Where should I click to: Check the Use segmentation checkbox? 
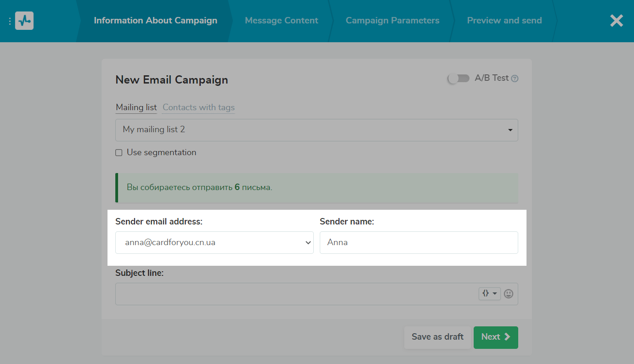tap(119, 153)
